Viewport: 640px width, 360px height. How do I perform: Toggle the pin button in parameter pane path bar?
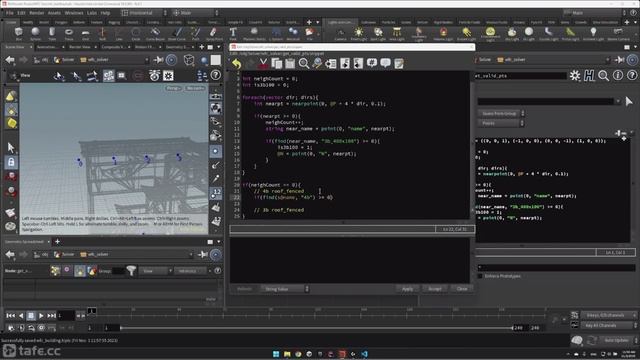click(x=620, y=60)
